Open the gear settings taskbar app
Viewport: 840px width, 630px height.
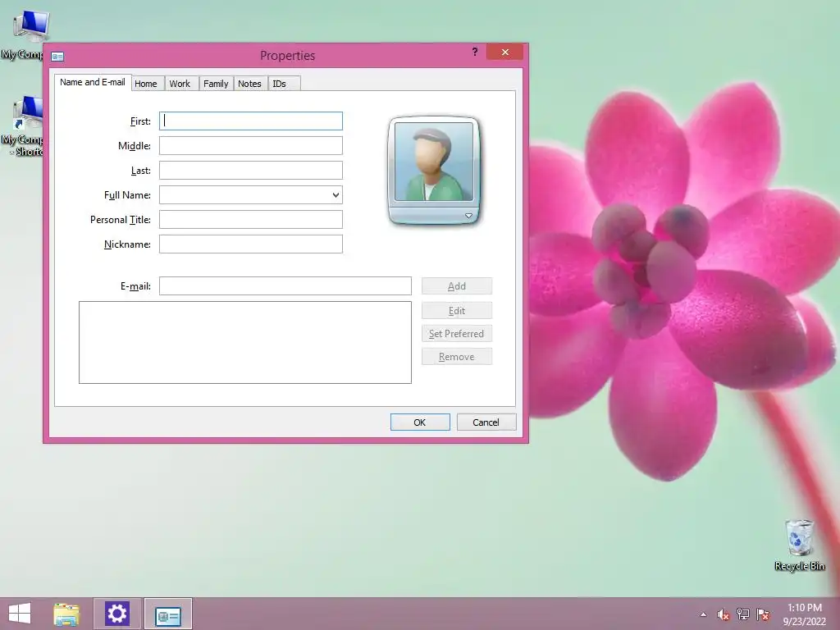point(117,614)
